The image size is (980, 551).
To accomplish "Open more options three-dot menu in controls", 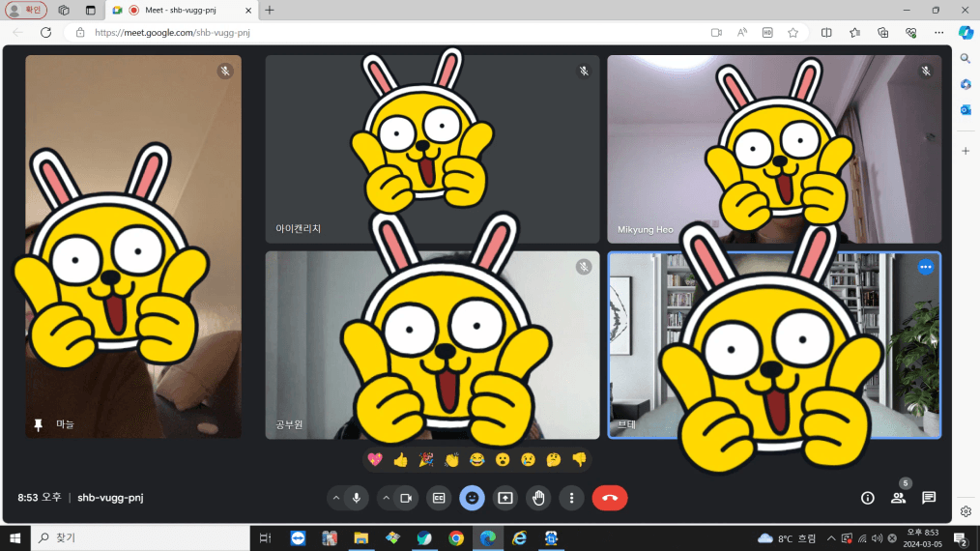I will coord(571,499).
